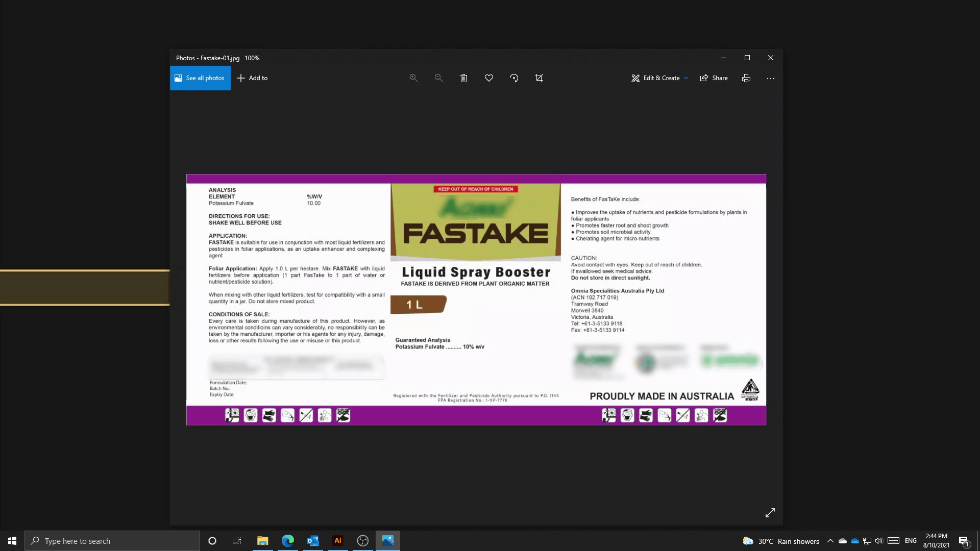Open the notification center icon
Viewport: 980px width, 551px height.
pos(964,541)
